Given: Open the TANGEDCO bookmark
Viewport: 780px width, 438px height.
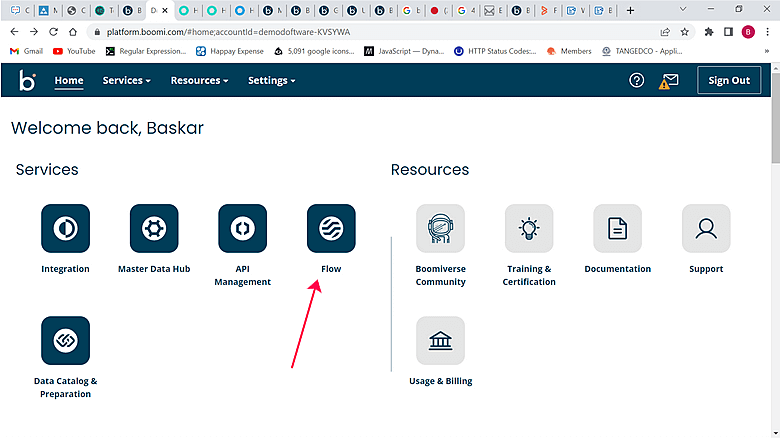Looking at the screenshot, I should pos(642,51).
